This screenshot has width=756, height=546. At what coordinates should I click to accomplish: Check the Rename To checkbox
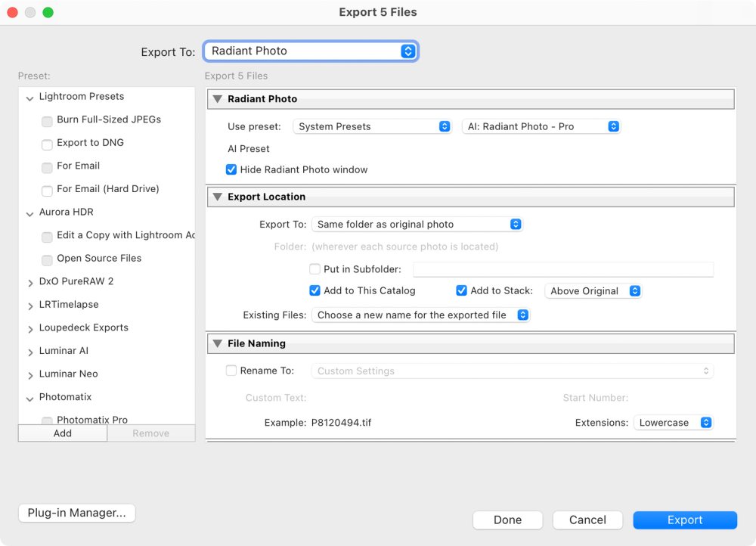coord(231,371)
